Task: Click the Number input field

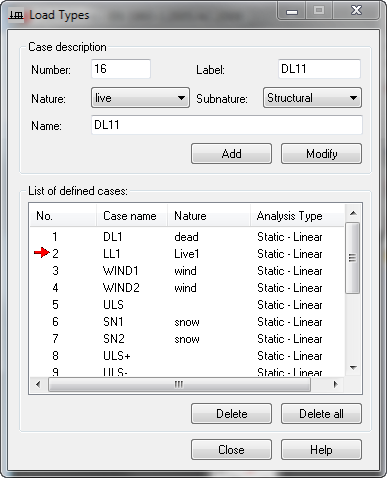Action: [121, 69]
